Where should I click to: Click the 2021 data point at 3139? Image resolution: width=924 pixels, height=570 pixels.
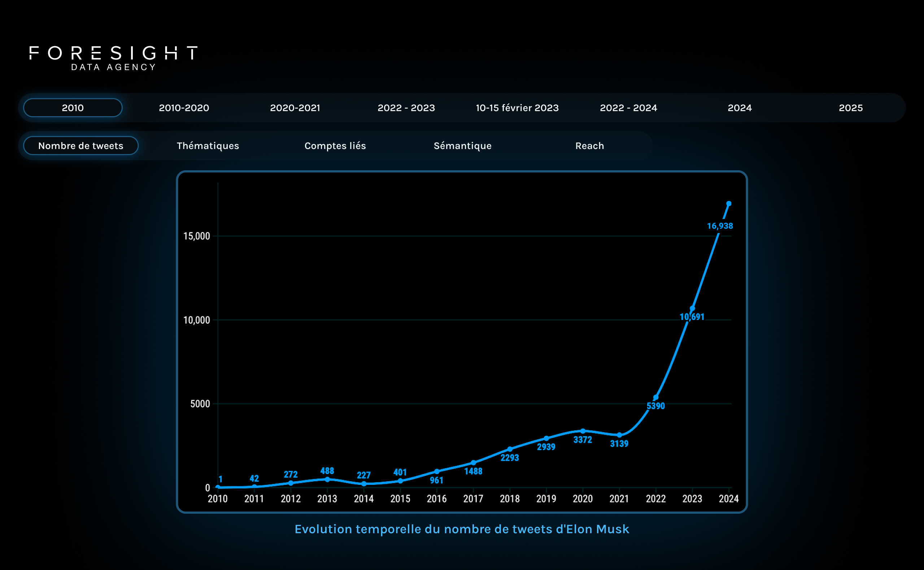pos(619,435)
